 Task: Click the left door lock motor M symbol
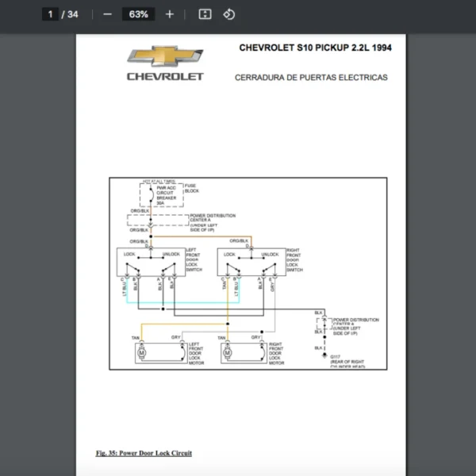click(x=141, y=353)
